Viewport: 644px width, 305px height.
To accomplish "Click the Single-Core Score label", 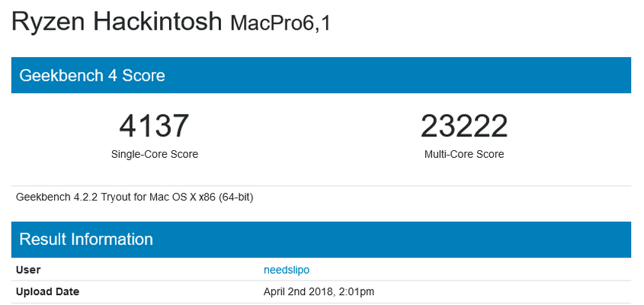I will click(154, 154).
